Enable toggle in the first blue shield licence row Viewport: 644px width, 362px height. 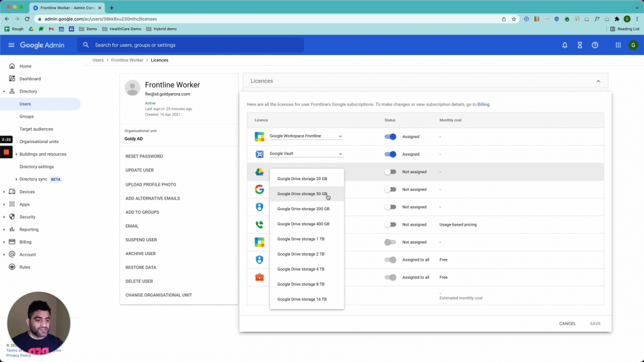pos(390,207)
